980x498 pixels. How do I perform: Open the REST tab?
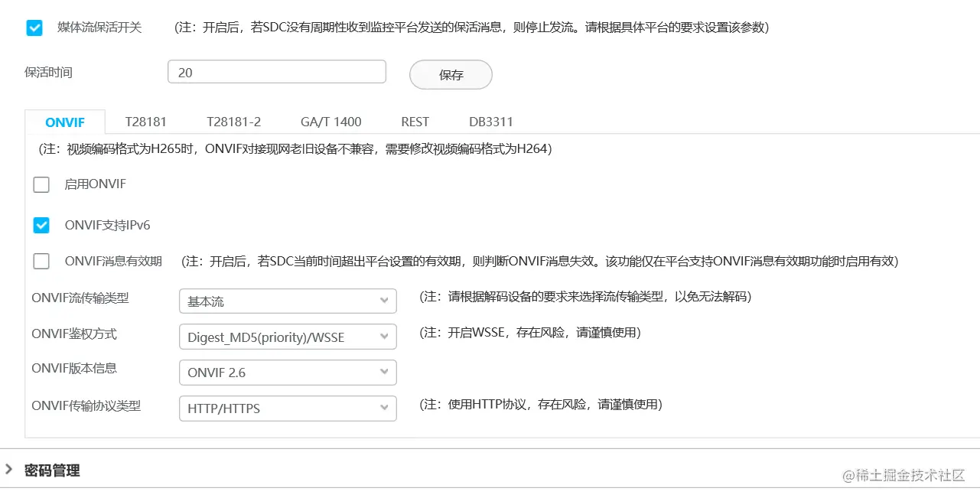(415, 122)
